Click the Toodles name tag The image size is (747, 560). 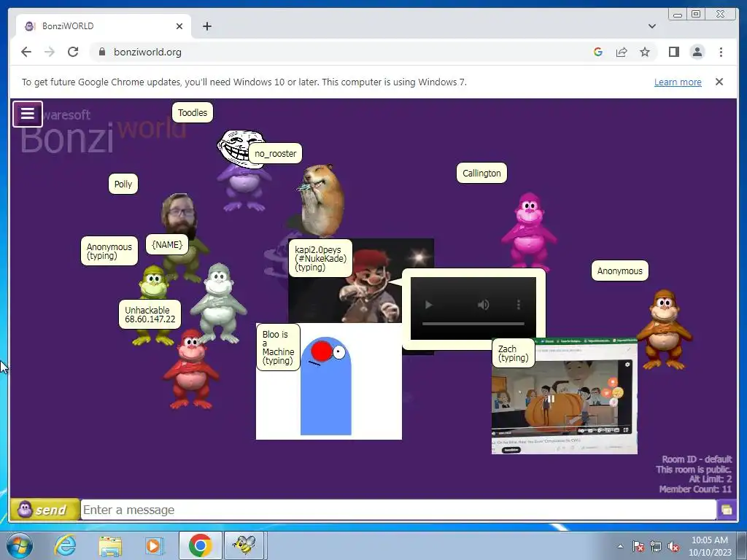tap(193, 112)
